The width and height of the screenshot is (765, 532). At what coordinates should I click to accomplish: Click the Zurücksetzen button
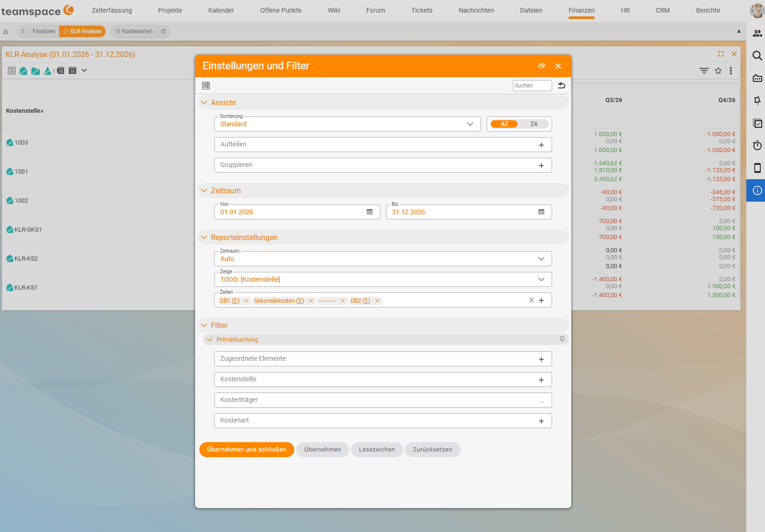point(432,450)
